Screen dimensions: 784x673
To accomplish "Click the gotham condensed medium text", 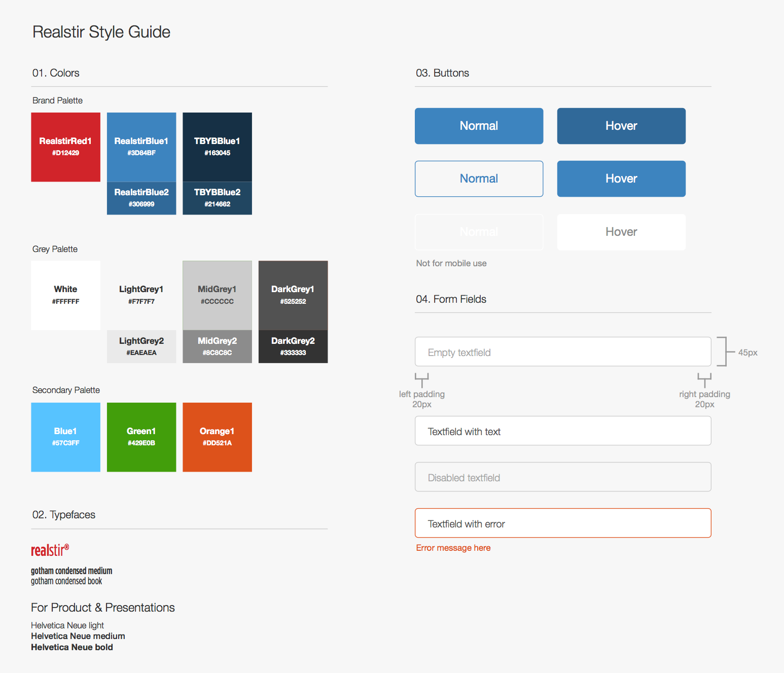I will pyautogui.click(x=72, y=571).
